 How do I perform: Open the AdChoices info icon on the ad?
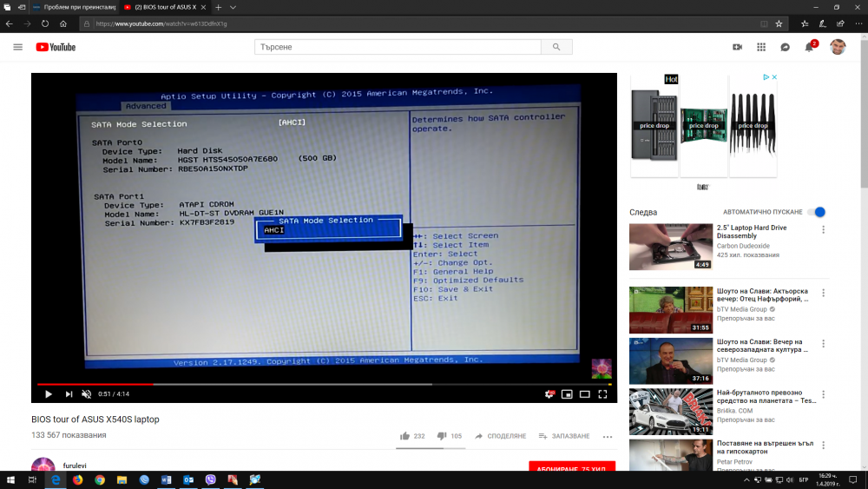coord(766,77)
